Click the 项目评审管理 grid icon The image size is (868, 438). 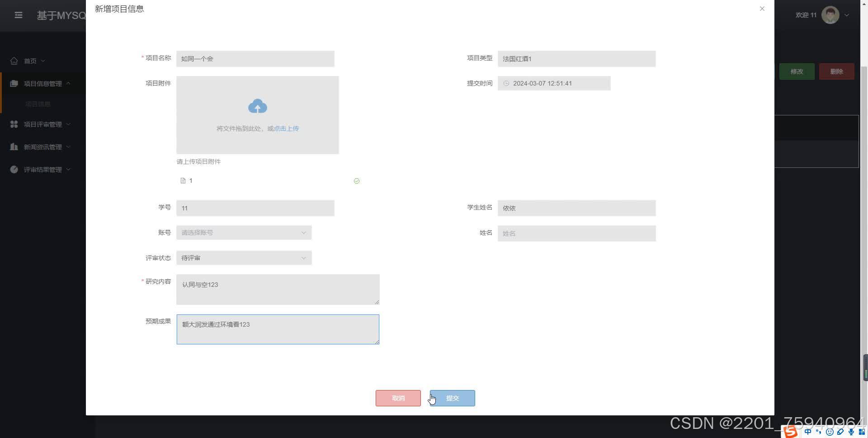click(x=14, y=124)
